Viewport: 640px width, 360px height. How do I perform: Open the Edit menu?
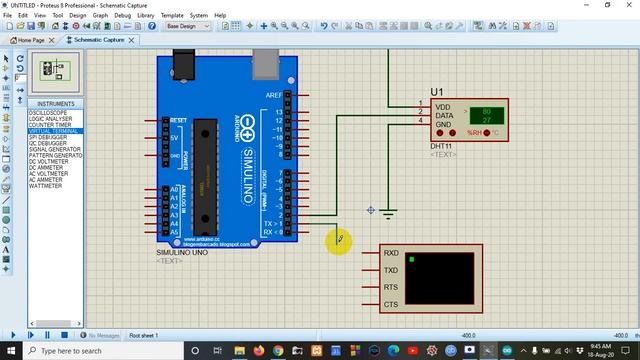(23, 15)
